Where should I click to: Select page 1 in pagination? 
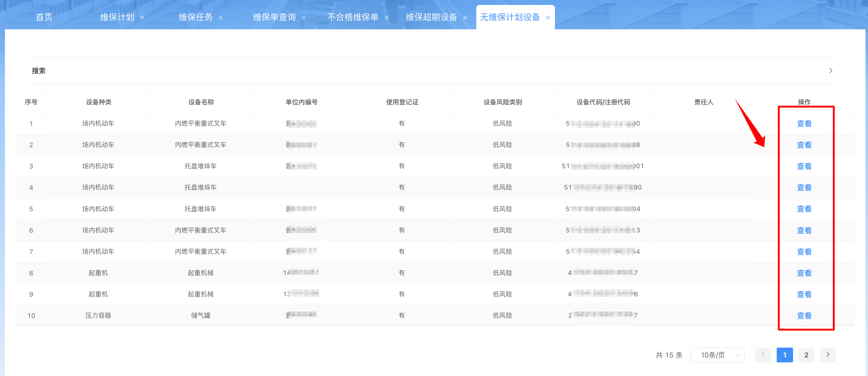pyautogui.click(x=784, y=355)
